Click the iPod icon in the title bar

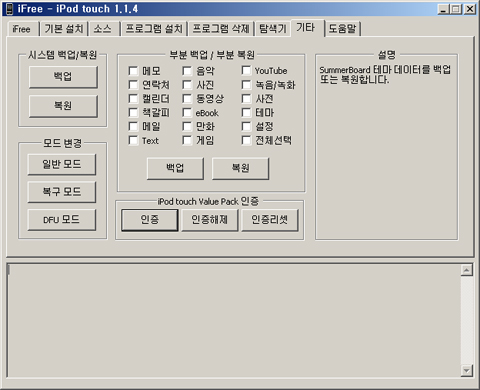9,9
